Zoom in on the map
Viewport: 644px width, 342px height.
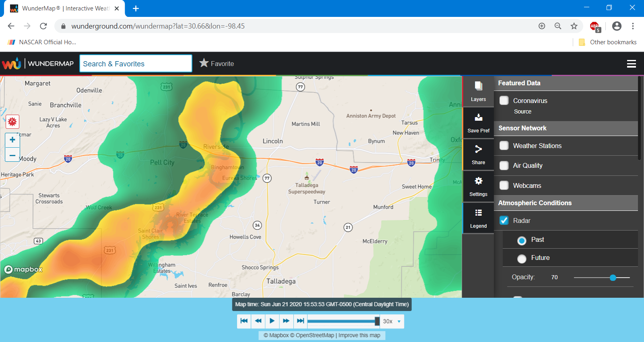tap(12, 140)
